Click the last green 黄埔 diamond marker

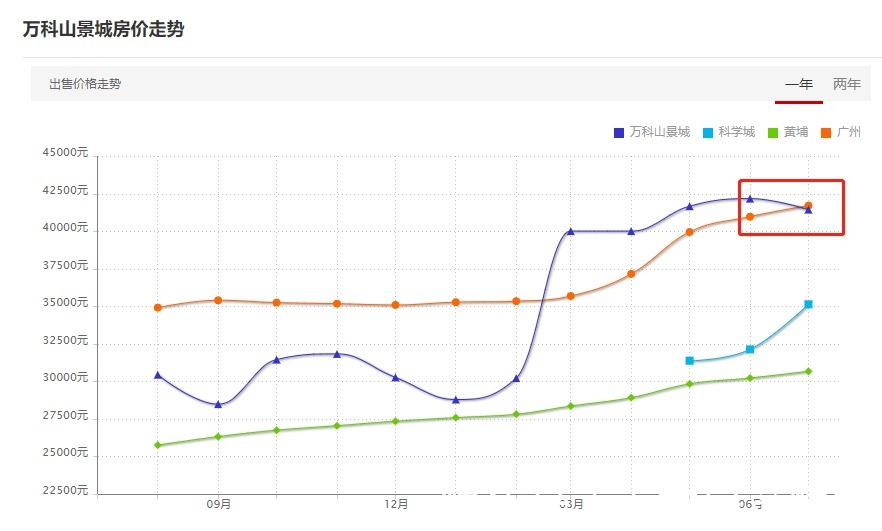[x=808, y=371]
